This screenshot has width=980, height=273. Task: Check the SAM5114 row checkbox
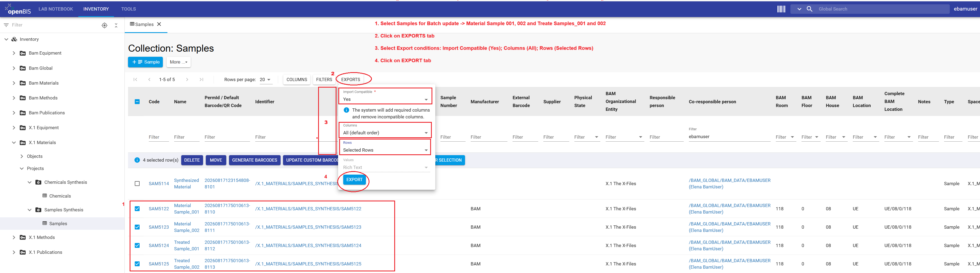137,184
